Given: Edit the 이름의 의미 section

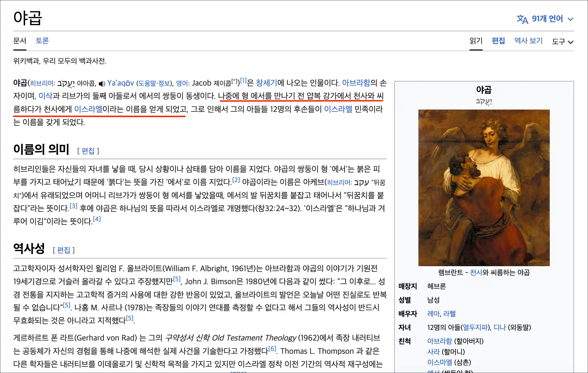Looking at the screenshot, I should click(88, 151).
